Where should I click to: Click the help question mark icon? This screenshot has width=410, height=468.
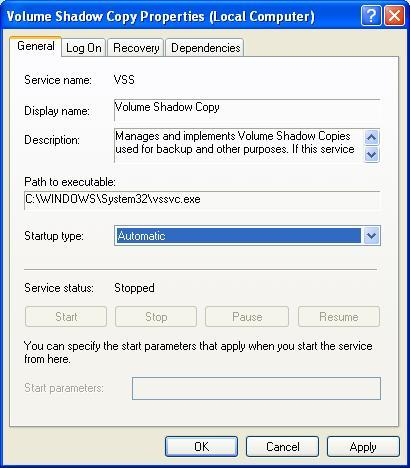point(371,16)
